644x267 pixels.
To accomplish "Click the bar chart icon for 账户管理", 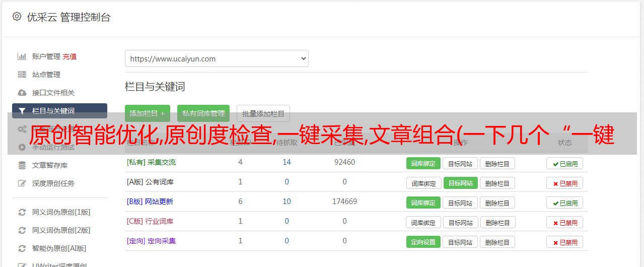I will 22,56.
